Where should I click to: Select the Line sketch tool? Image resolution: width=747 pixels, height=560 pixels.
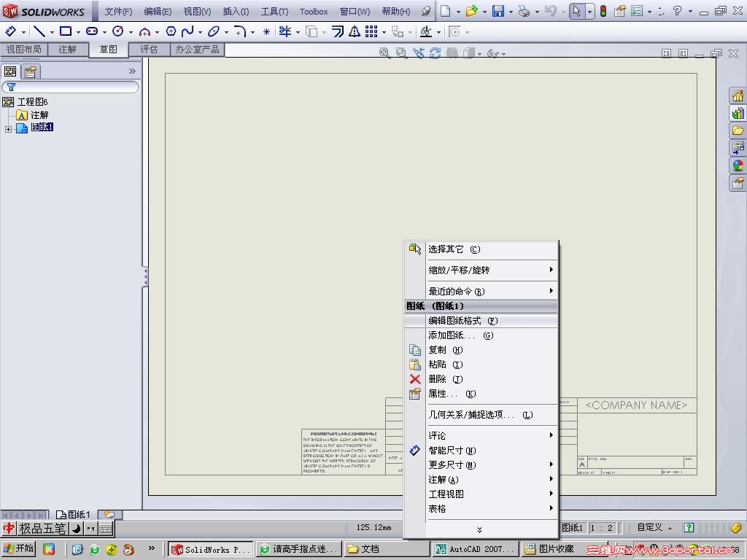pyautogui.click(x=39, y=31)
